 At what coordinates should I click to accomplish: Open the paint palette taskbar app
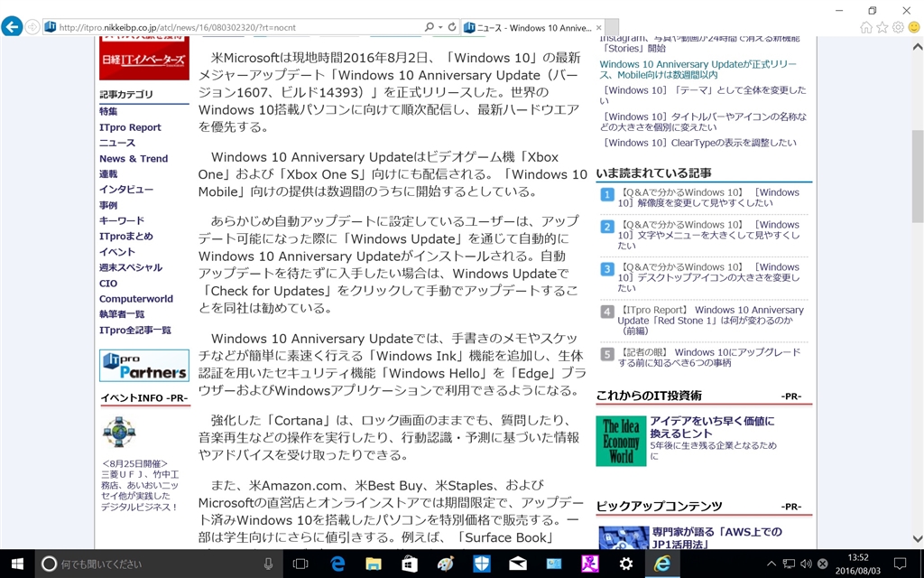click(446, 564)
